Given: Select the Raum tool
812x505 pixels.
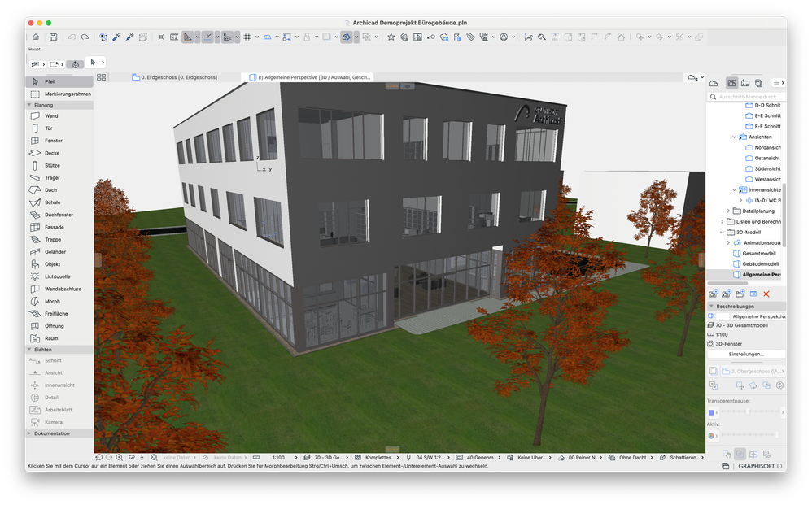Looking at the screenshot, I should (x=59, y=338).
